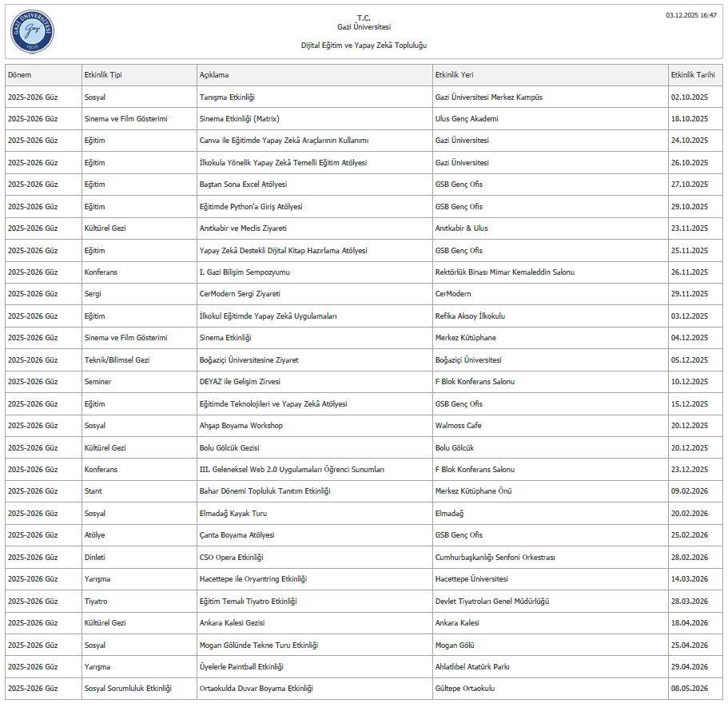Select the Tanışma Etkinliği description cell

click(227, 97)
